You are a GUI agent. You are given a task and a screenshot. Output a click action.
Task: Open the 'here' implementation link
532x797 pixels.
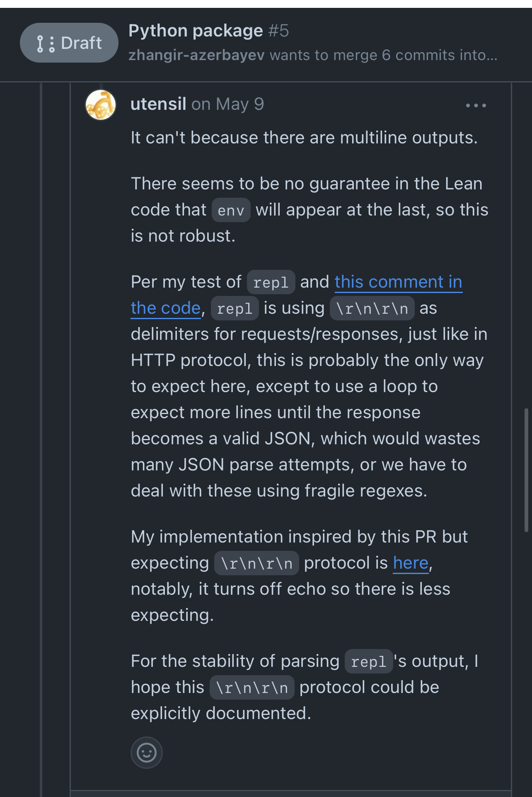tap(411, 563)
